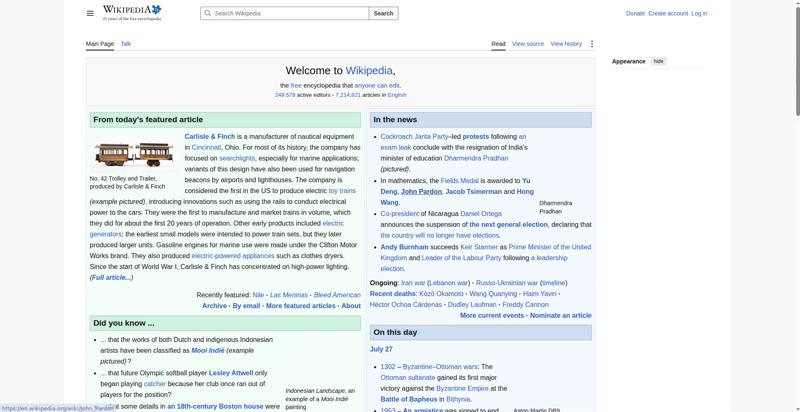800x412 pixels.
Task: Open the View source tab
Action: (528, 44)
